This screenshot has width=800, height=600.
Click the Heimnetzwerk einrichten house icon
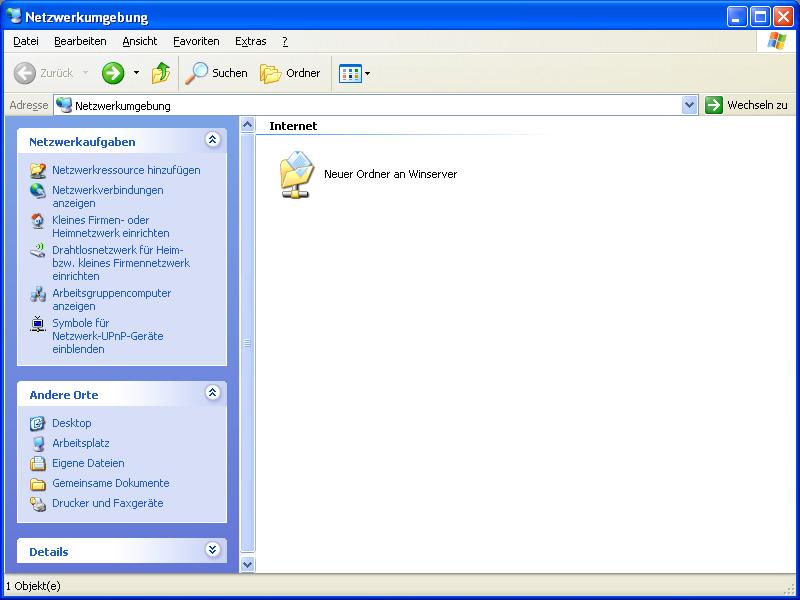coord(38,220)
